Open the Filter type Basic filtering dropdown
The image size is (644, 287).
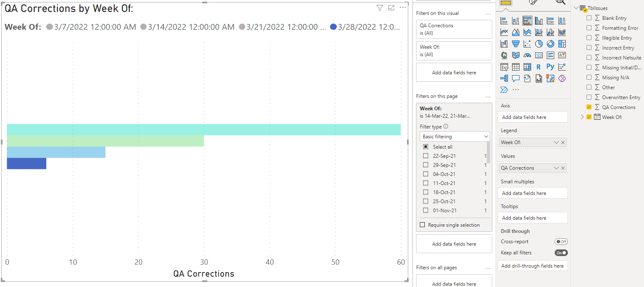(x=455, y=136)
